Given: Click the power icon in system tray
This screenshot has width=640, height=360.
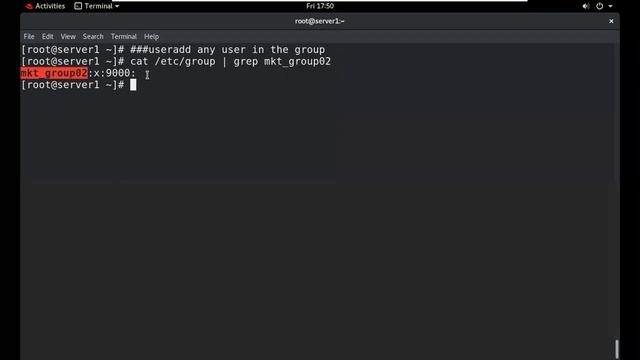Looking at the screenshot, I should (600, 6).
